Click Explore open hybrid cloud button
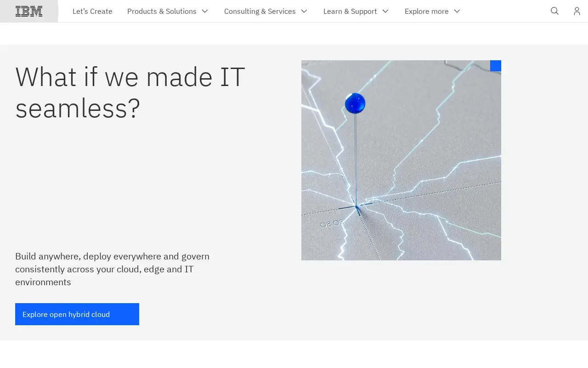This screenshot has height=368, width=588. pyautogui.click(x=77, y=314)
